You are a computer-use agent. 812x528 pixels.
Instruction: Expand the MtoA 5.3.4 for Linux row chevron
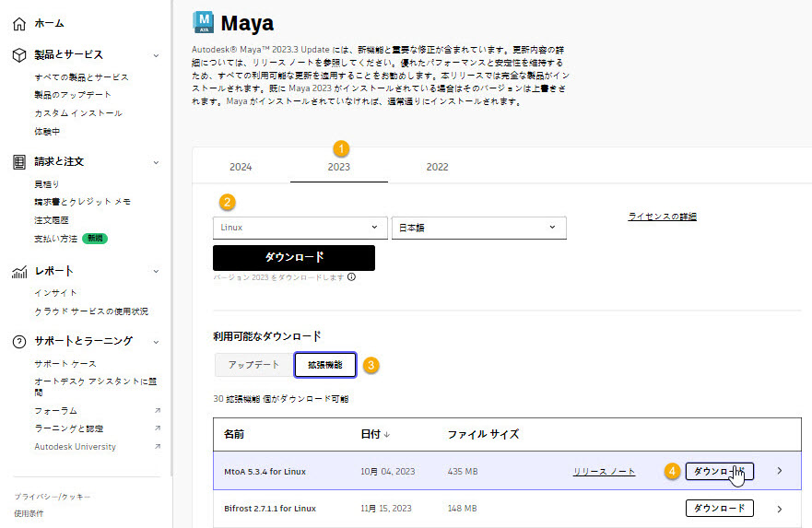780,471
